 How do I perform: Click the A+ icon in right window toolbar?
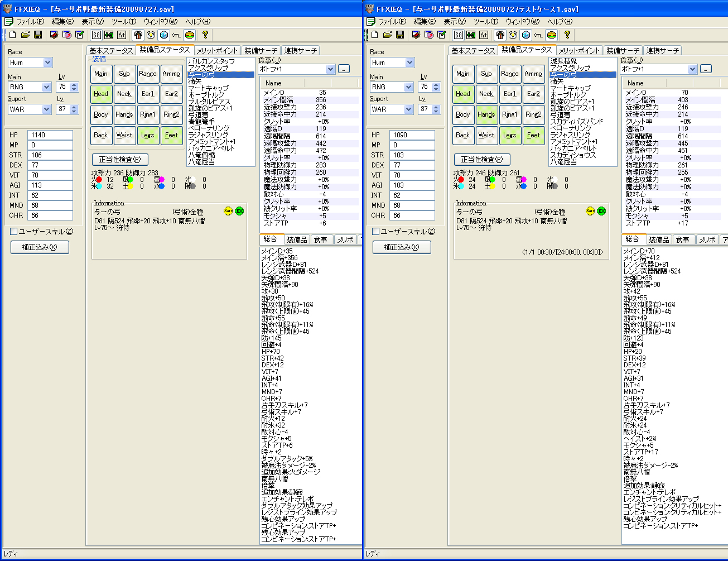click(x=484, y=35)
